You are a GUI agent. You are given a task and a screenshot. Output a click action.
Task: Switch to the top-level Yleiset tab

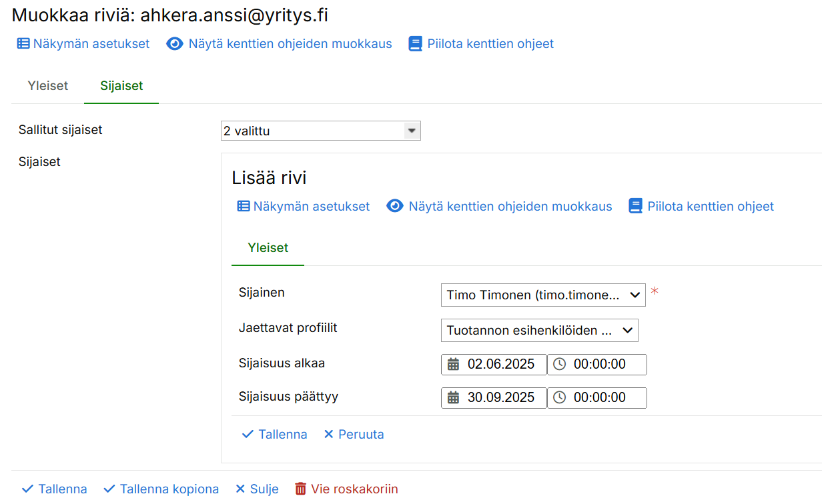tap(48, 86)
